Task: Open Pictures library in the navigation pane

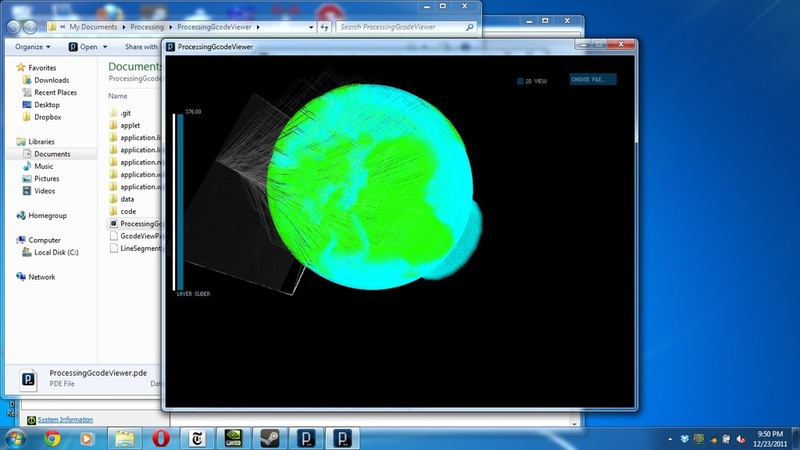Action: tap(46, 178)
